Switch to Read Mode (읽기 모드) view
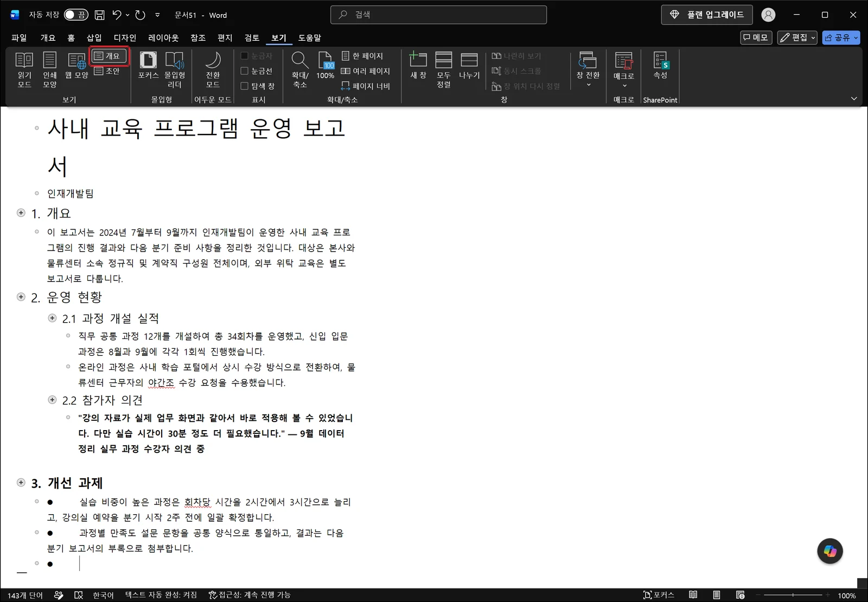868x602 pixels. click(x=24, y=70)
